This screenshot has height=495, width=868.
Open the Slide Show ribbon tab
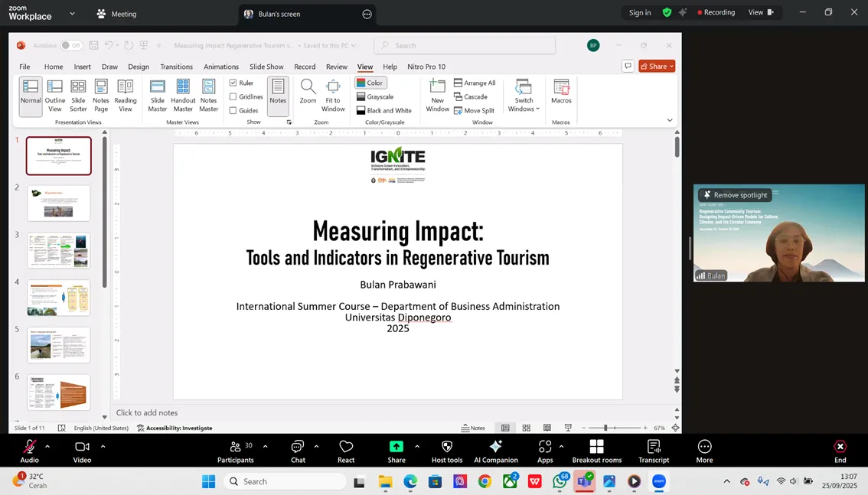tap(266, 67)
